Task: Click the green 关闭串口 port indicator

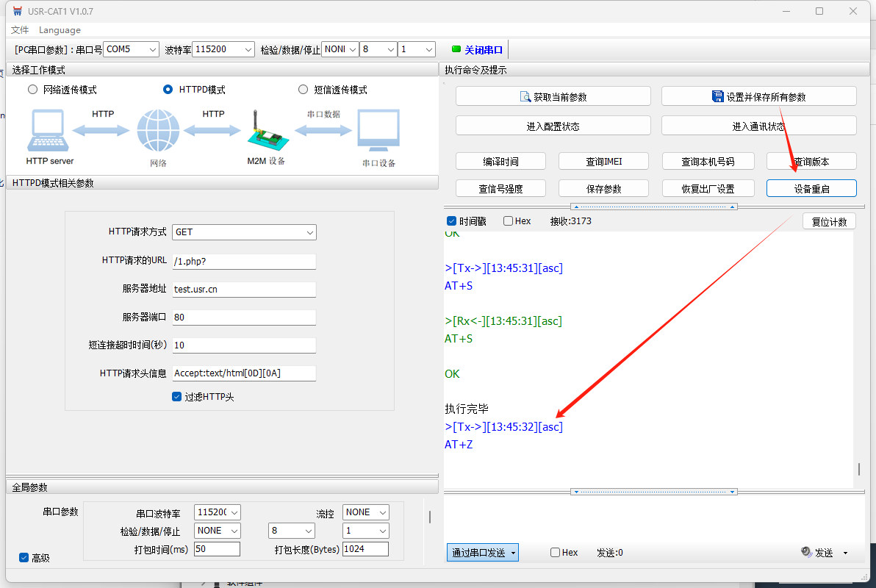Action: 477,50
